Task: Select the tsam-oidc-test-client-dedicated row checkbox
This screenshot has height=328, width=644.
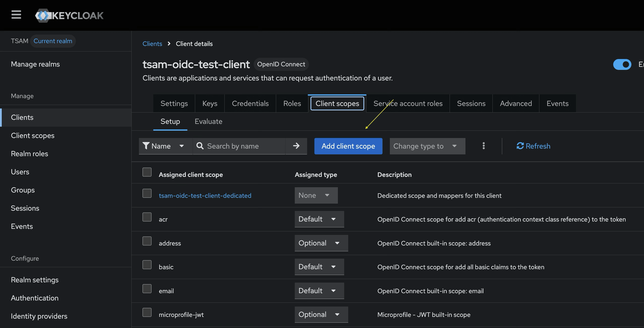Action: click(x=147, y=193)
